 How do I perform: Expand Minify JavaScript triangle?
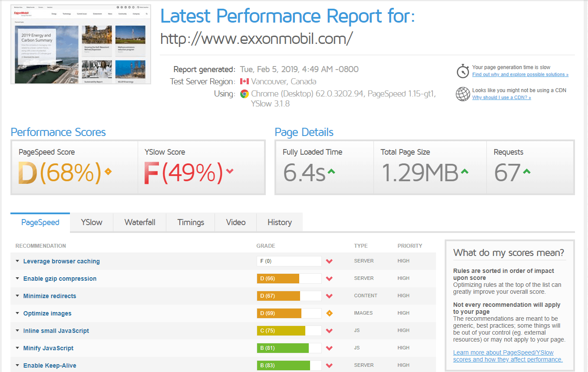point(17,348)
